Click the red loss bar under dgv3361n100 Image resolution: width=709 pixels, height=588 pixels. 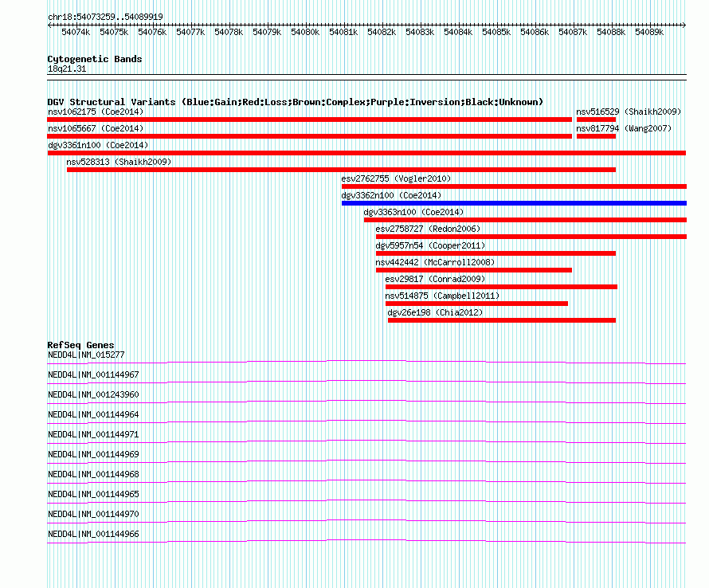point(366,153)
